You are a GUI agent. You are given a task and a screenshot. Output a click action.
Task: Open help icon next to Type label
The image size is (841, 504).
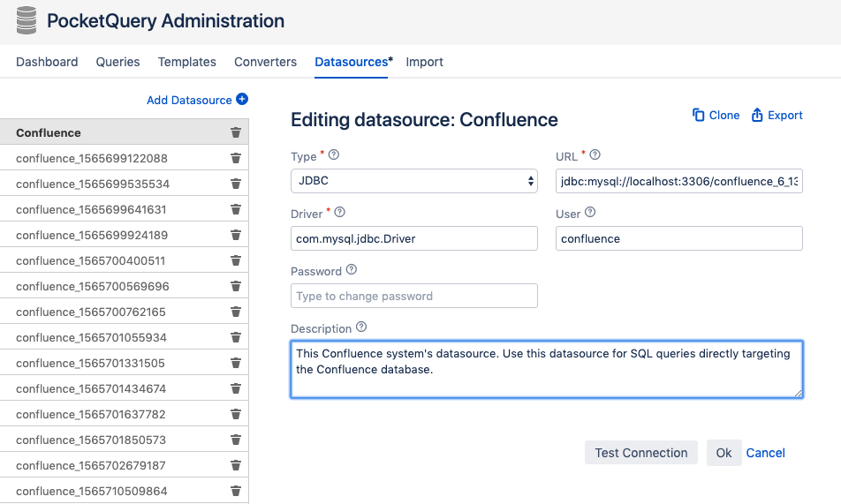tap(334, 155)
